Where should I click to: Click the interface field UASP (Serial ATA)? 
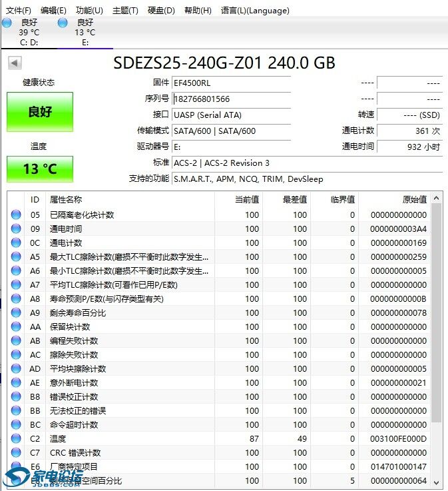click(232, 115)
